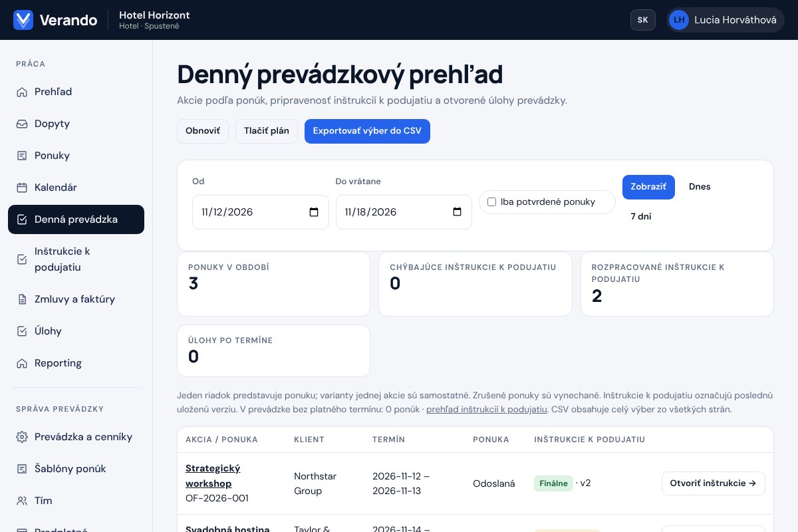Open Zmluvy a faktúry in sidebar
798x532 pixels.
click(x=76, y=299)
